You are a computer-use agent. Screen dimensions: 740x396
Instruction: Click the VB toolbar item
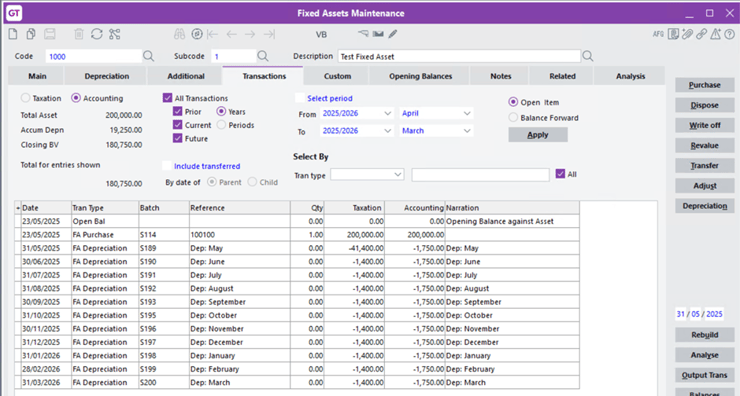click(x=321, y=34)
